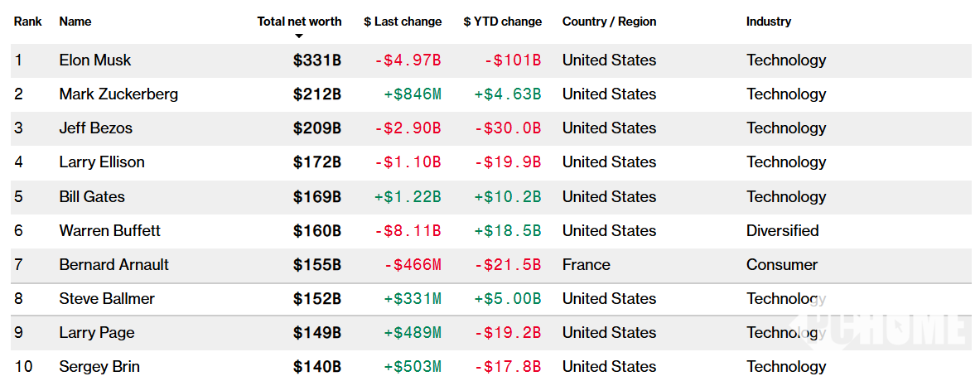Select Larry Ellison in the list
This screenshot has height=381, width=980.
pos(102,162)
